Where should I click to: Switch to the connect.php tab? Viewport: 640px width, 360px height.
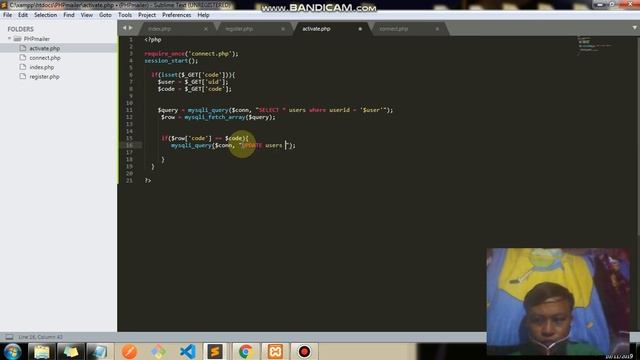tap(393, 29)
